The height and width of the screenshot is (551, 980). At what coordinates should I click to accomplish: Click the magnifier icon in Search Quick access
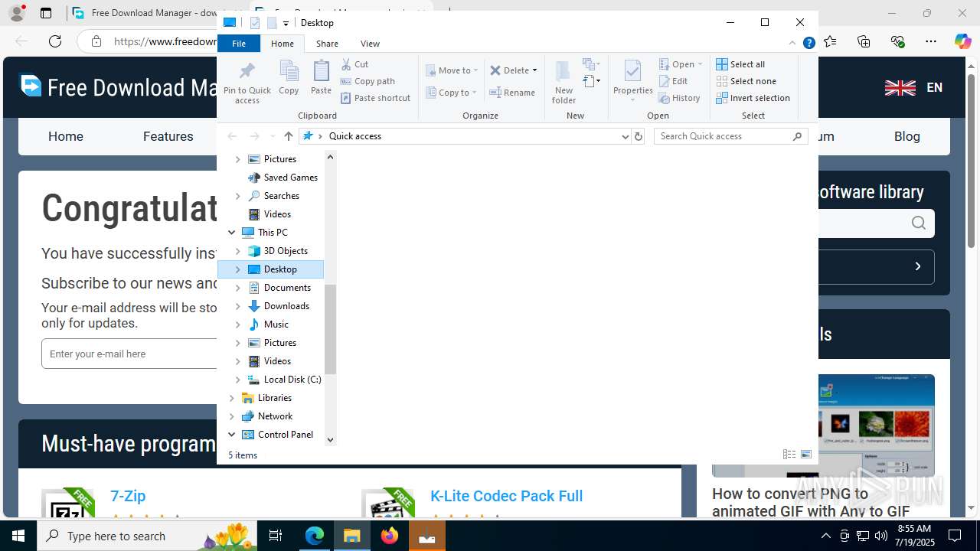[x=797, y=136]
